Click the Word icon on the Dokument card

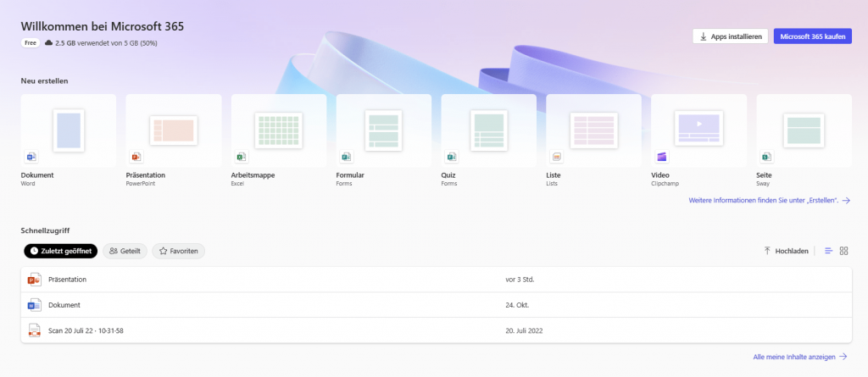click(x=31, y=158)
